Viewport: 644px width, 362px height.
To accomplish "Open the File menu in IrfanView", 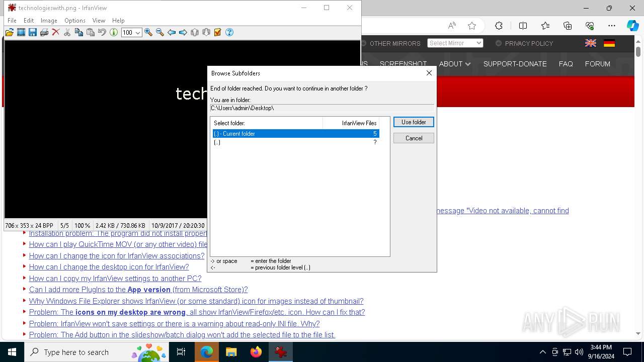I will click(x=12, y=21).
